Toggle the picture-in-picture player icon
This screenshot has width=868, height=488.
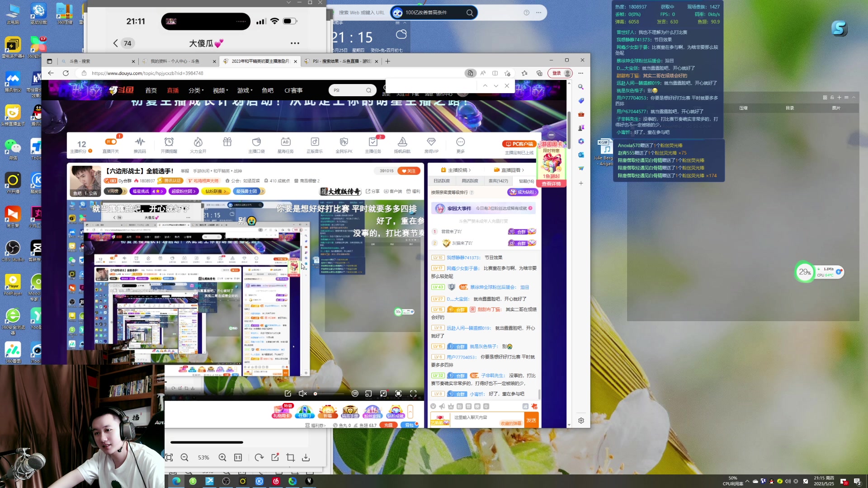[368, 394]
